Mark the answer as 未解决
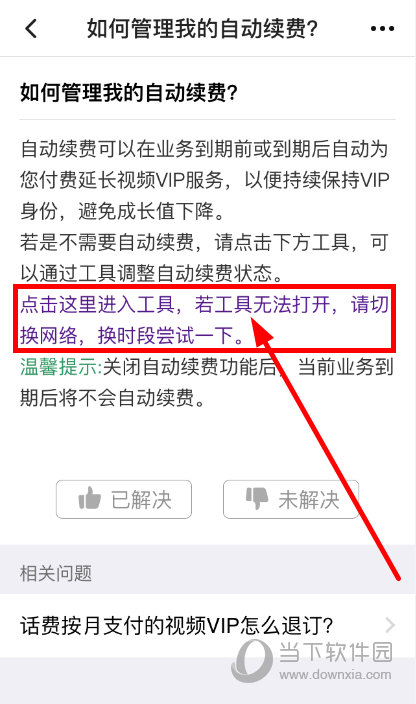 coord(291,499)
